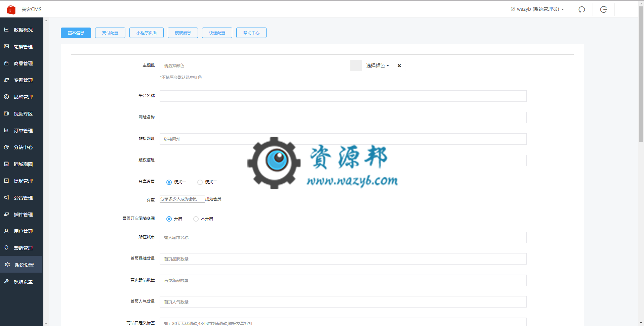644x326 pixels.
Task: Click the 美客CMS red bag logo
Action: 11,9
